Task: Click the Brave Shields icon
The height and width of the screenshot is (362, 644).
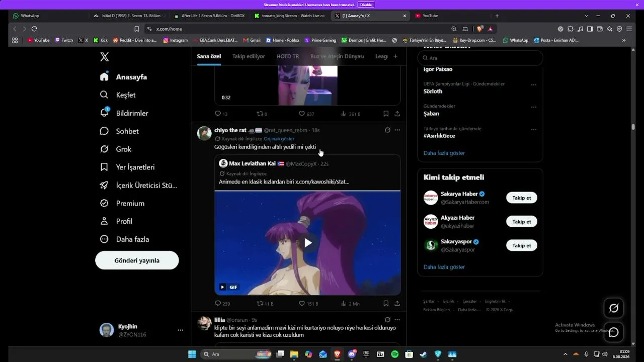Action: pyautogui.click(x=480, y=29)
